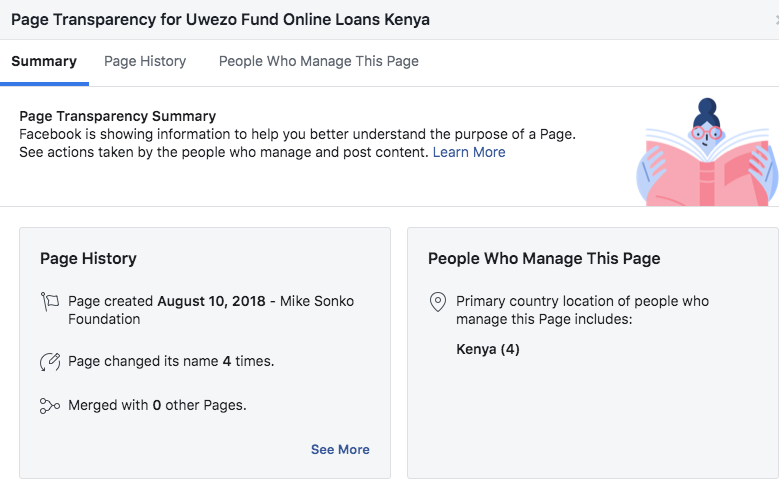The image size is (779, 485).
Task: Open the Page History tab
Action: 145,61
